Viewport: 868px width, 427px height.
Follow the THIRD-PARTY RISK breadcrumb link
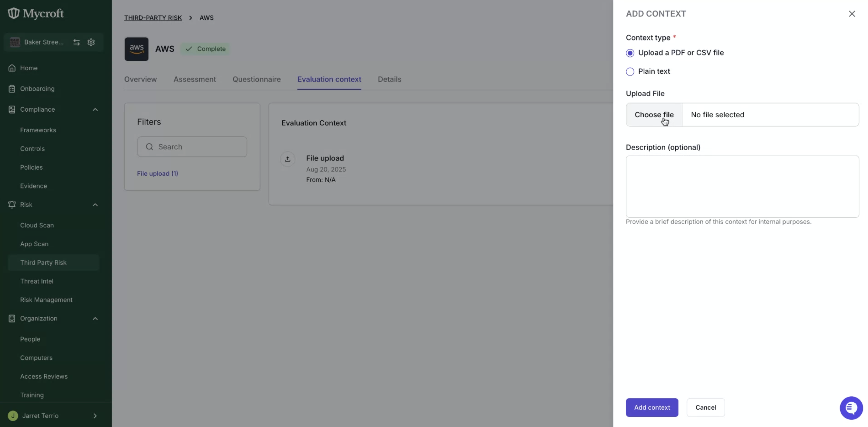(x=153, y=18)
